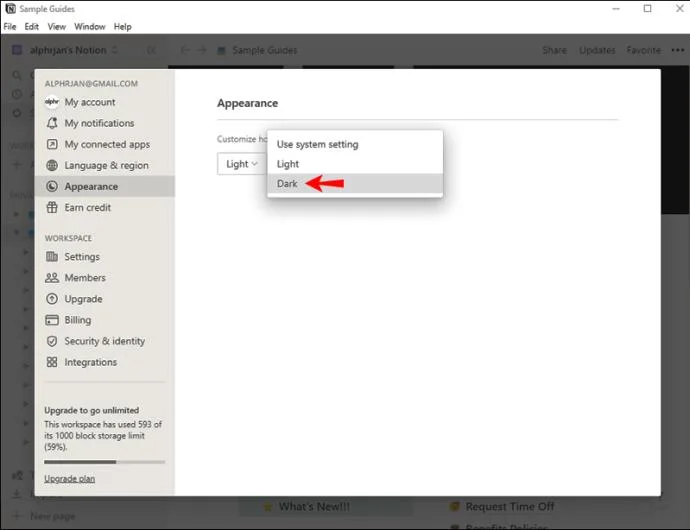Open the Window menu
690x530 pixels.
90,26
